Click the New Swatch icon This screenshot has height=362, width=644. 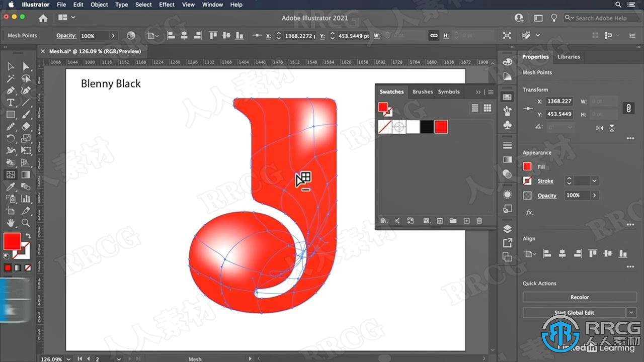[466, 221]
